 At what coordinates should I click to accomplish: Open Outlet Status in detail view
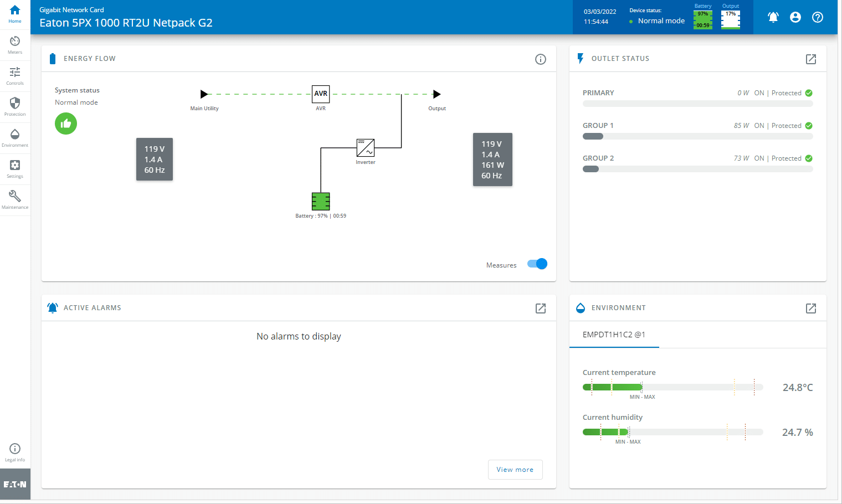[x=811, y=59]
